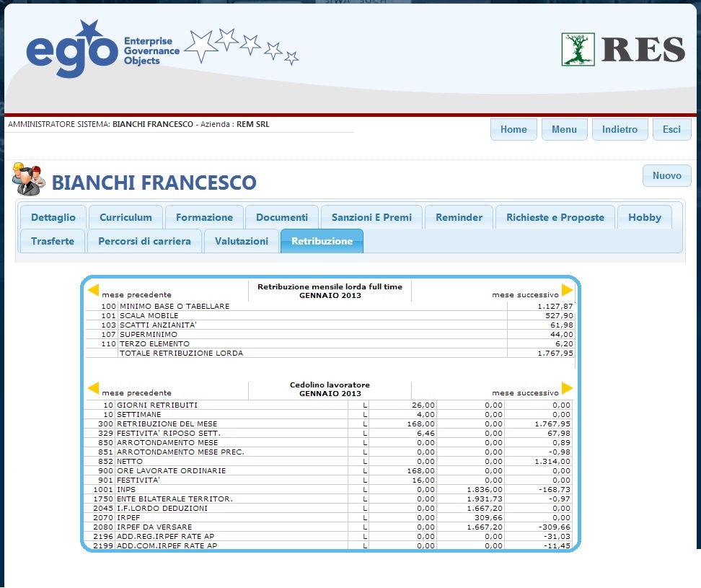This screenshot has width=701, height=588.
Task: Switch to Percorsi di carriera tab
Action: point(144,241)
